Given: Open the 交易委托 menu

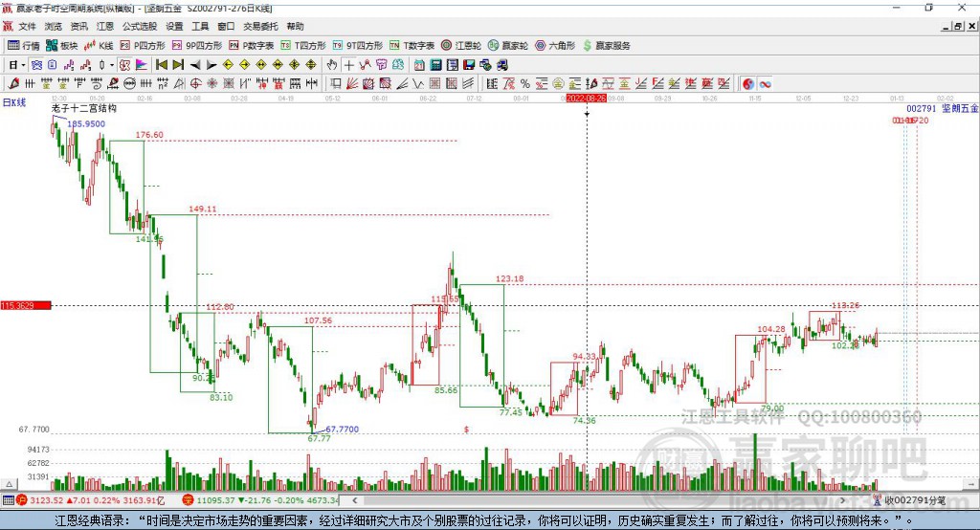Looking at the screenshot, I should pyautogui.click(x=259, y=27).
